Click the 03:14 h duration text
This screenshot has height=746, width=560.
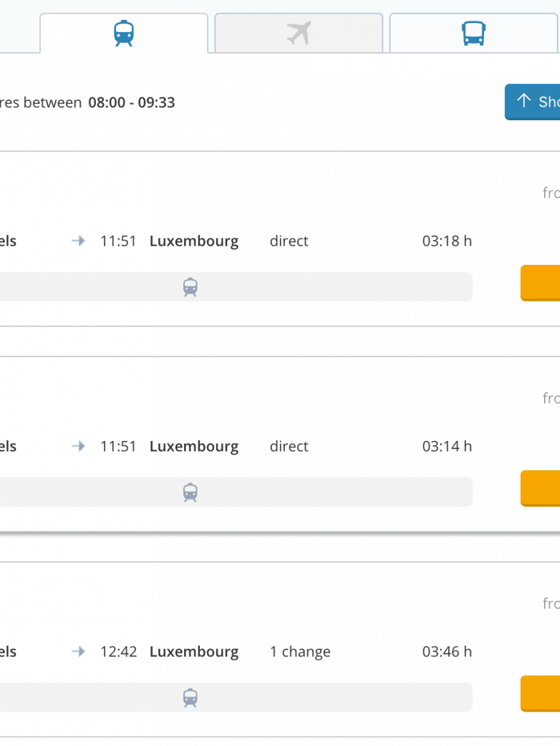coord(447,447)
